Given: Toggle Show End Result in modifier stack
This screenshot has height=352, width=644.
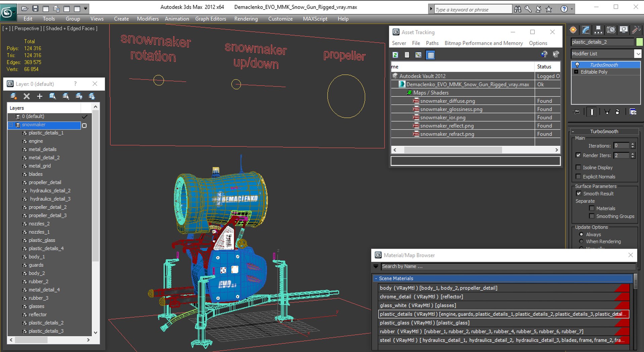Looking at the screenshot, I should pyautogui.click(x=592, y=112).
